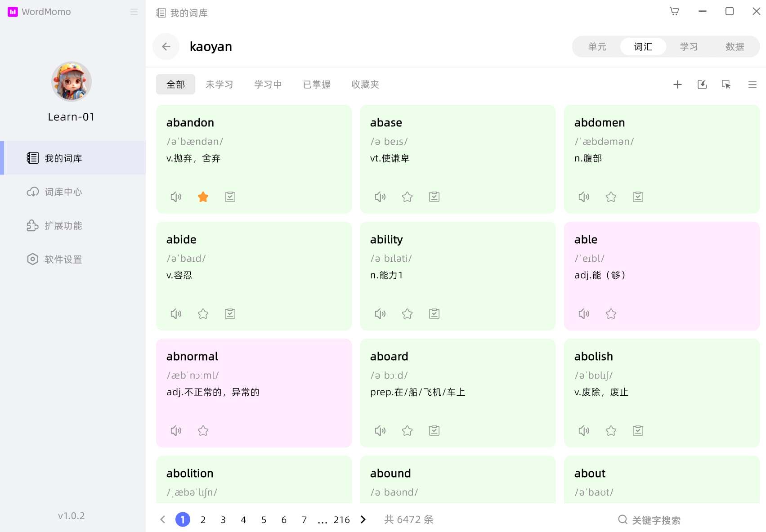
Task: Filter words by 未学习
Action: point(219,85)
